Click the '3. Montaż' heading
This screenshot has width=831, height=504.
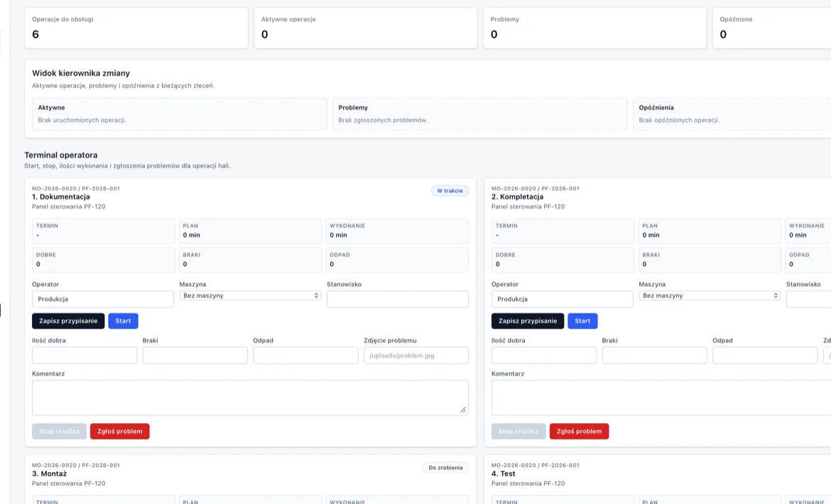(x=49, y=473)
